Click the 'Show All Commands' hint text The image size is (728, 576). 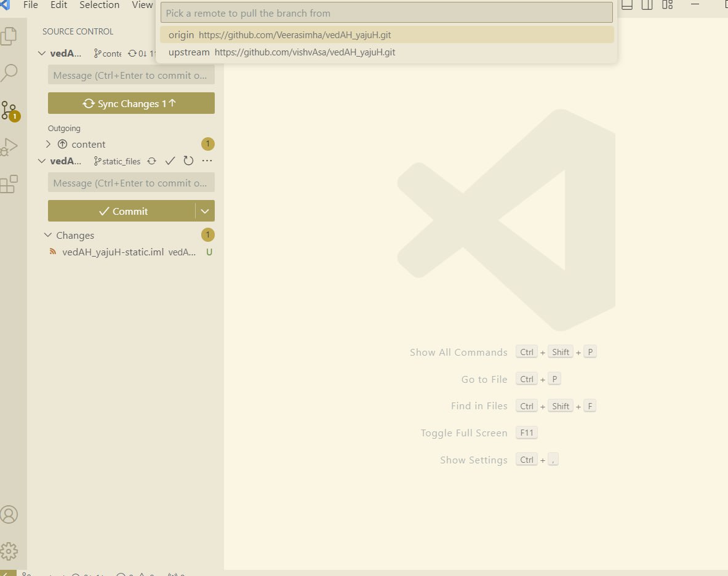(458, 352)
